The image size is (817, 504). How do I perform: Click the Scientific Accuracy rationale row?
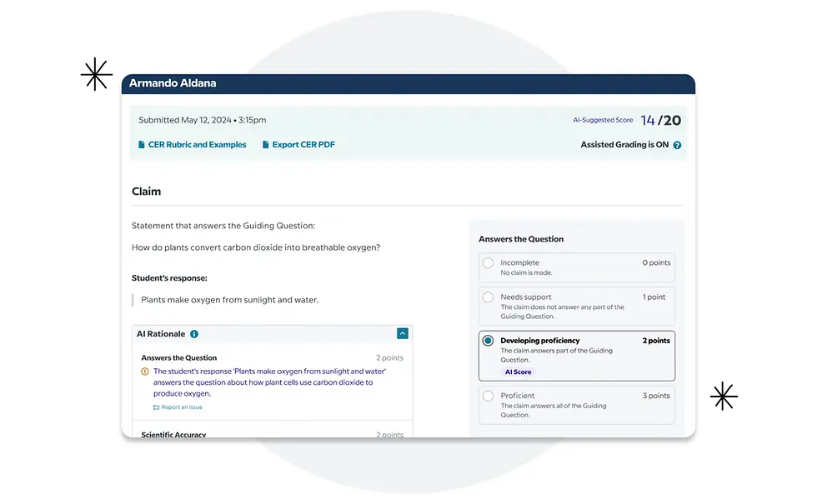coord(272,434)
